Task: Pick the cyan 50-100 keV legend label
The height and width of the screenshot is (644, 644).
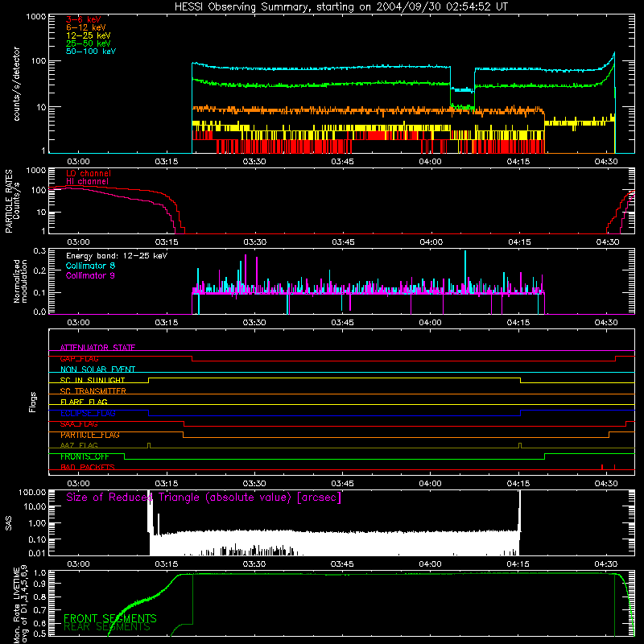Action: pyautogui.click(x=91, y=52)
